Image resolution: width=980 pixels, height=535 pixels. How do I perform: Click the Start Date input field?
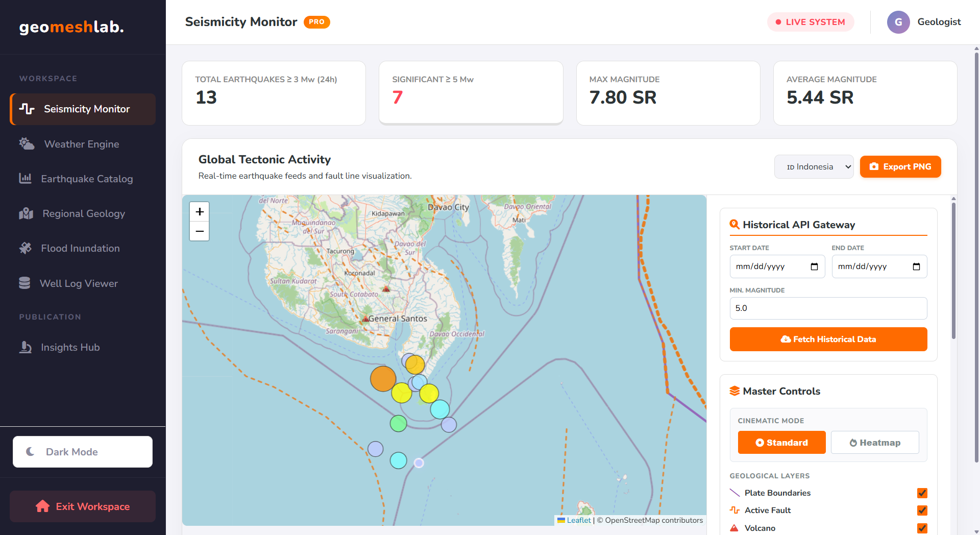coord(777,266)
